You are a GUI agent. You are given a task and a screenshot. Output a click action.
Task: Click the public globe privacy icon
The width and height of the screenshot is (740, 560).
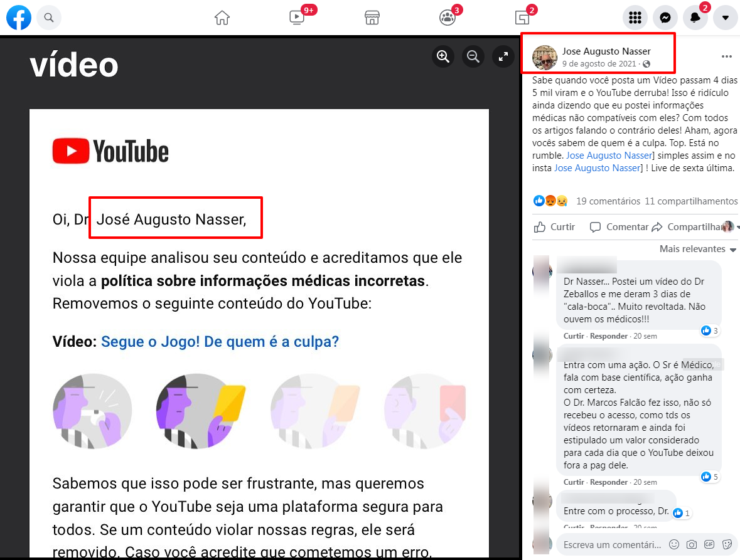(646, 63)
